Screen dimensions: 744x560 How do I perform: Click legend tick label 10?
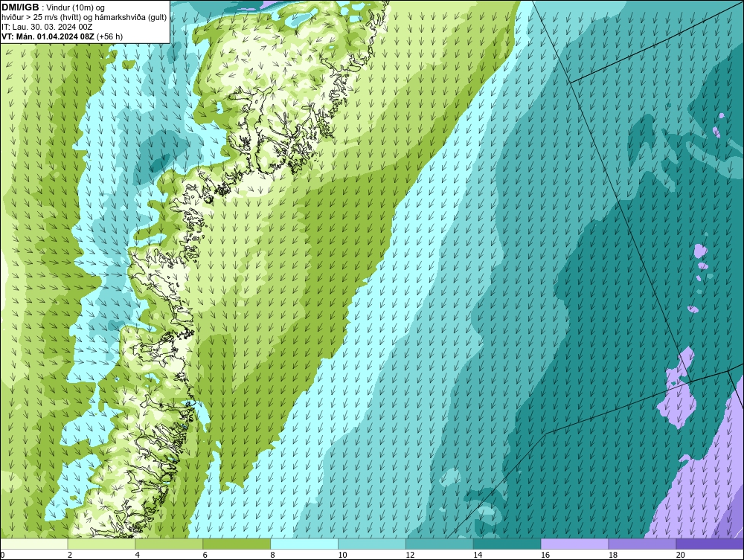342,555
